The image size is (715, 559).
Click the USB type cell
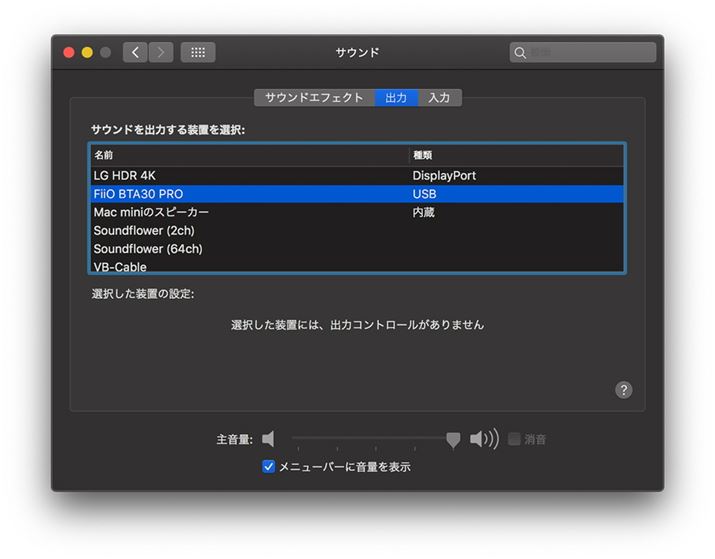point(424,194)
